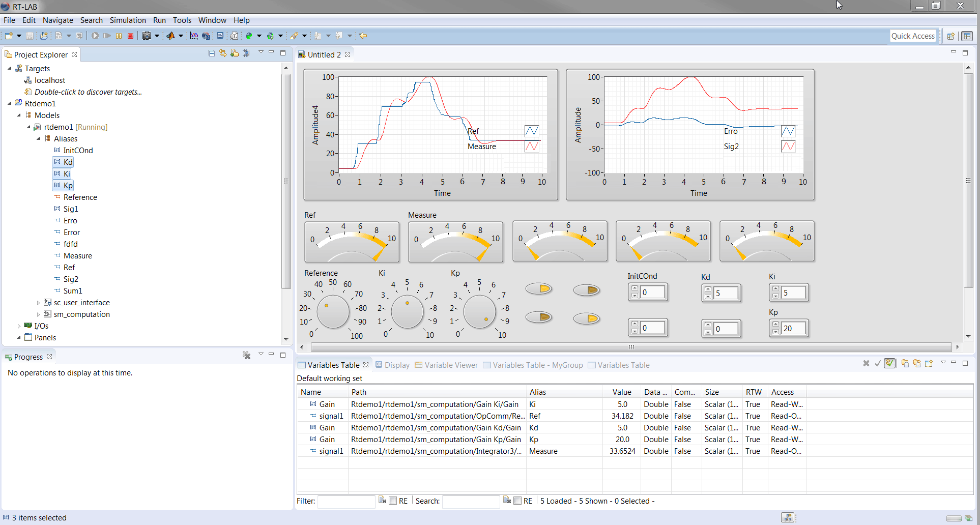The height and width of the screenshot is (525, 980).
Task: Collapse the Aliases tree node
Action: (x=38, y=139)
